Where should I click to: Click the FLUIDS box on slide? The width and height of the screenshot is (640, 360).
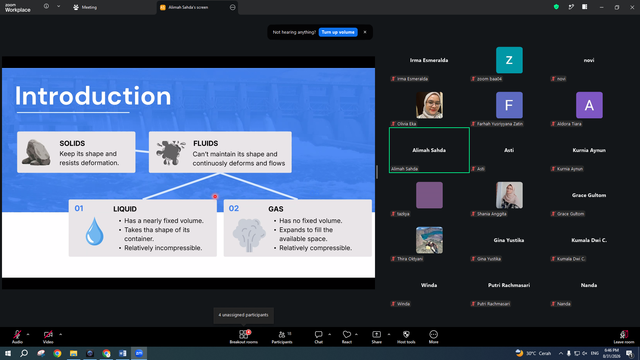point(220,152)
